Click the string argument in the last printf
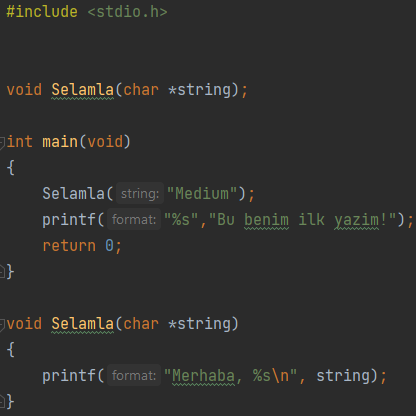Image resolution: width=416 pixels, height=416 pixels. tap(343, 376)
